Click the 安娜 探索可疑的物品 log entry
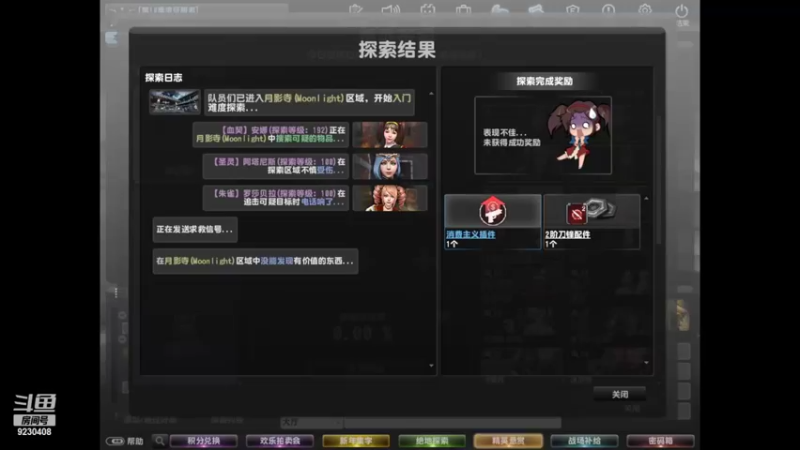The image size is (800, 450). (x=271, y=135)
